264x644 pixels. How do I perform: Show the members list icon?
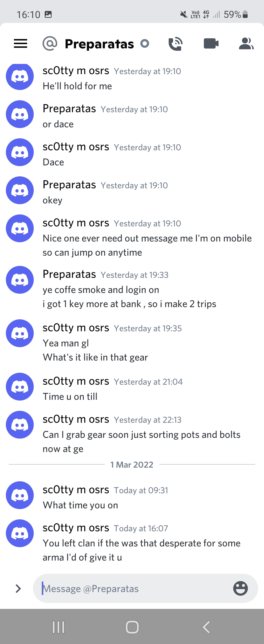point(246,43)
